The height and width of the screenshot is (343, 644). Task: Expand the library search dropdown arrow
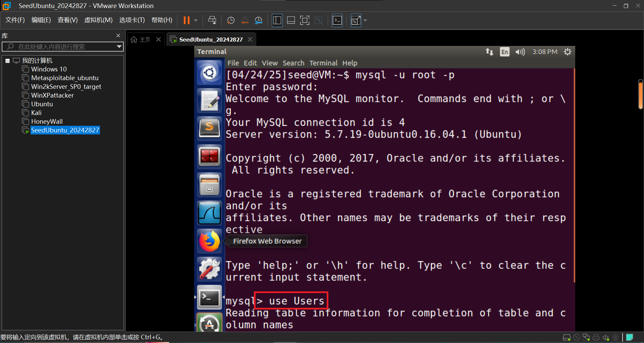119,47
